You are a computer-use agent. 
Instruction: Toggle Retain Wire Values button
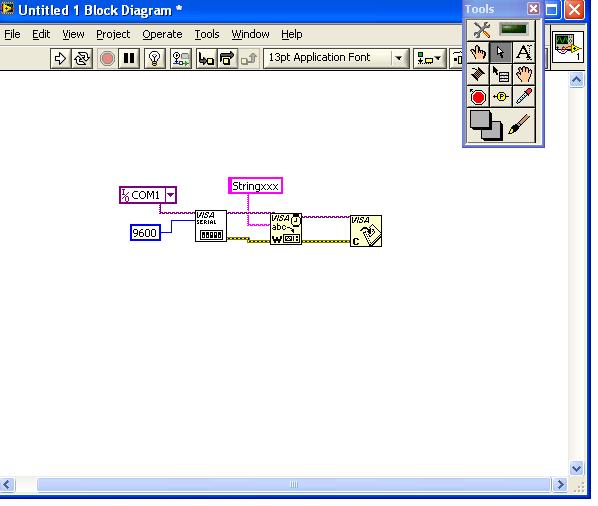(x=180, y=58)
